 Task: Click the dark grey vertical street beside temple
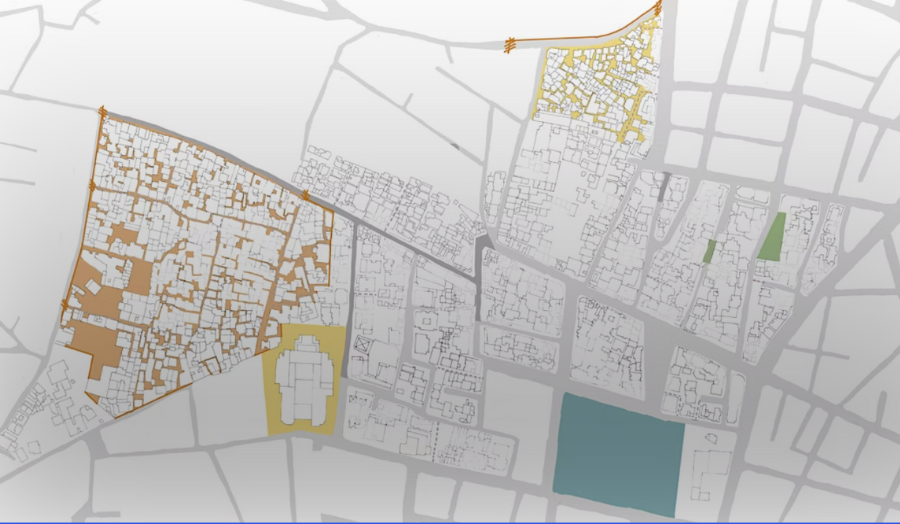point(347,300)
